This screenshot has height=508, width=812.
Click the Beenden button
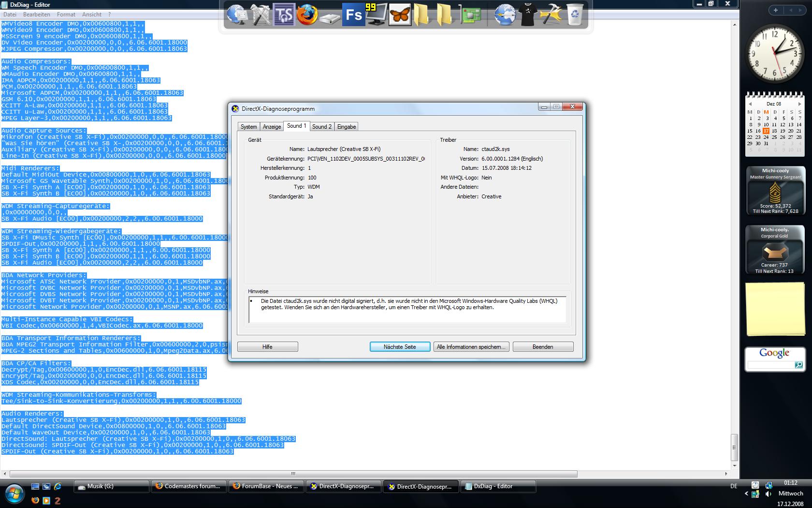point(543,347)
